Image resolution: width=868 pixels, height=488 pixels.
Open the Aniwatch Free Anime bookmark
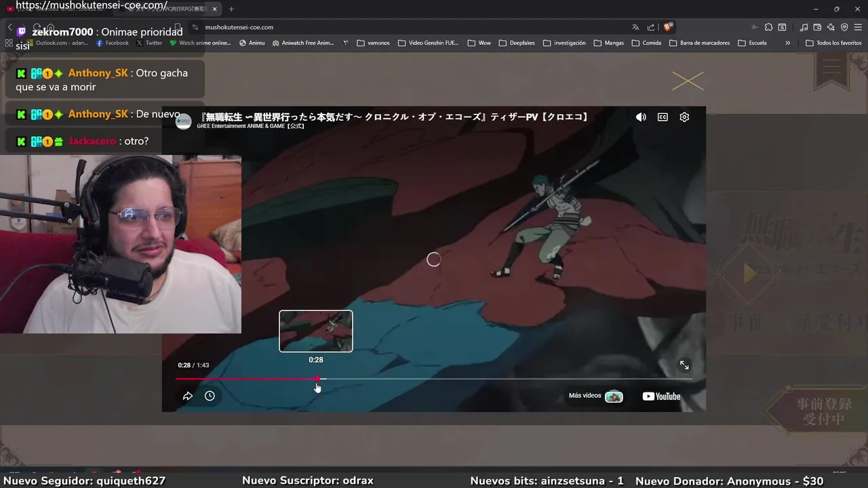click(x=303, y=43)
